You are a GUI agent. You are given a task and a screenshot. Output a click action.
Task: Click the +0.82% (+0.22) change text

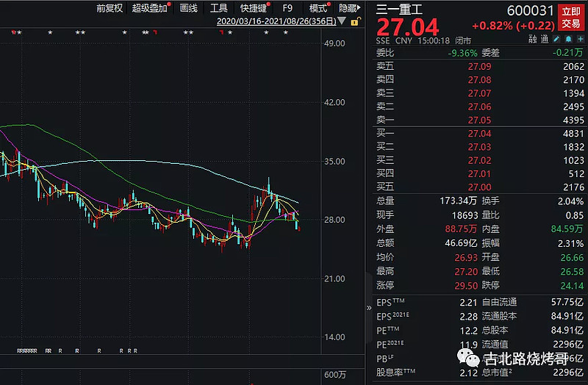(x=513, y=26)
